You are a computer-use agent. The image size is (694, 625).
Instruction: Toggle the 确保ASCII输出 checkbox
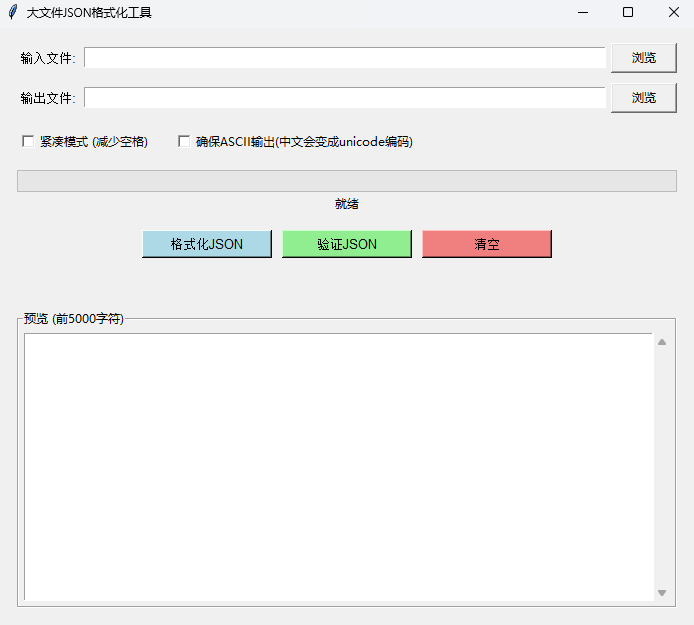point(184,142)
